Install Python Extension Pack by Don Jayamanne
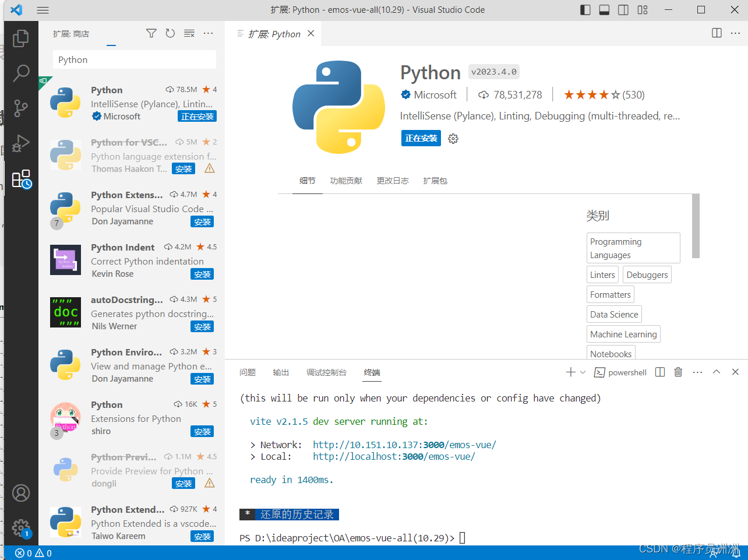 (202, 222)
